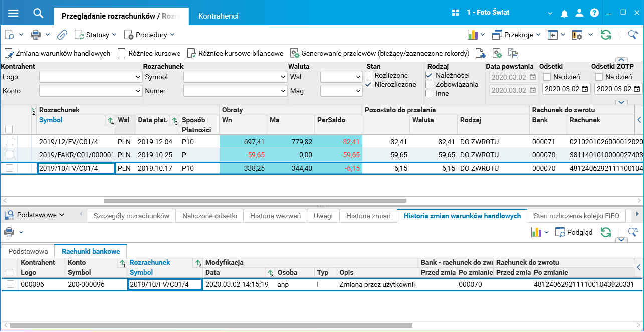Expand the Przekroje dropdown menu

516,35
